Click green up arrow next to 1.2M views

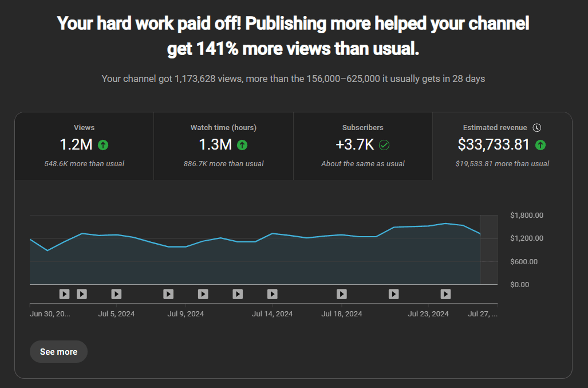pos(103,145)
